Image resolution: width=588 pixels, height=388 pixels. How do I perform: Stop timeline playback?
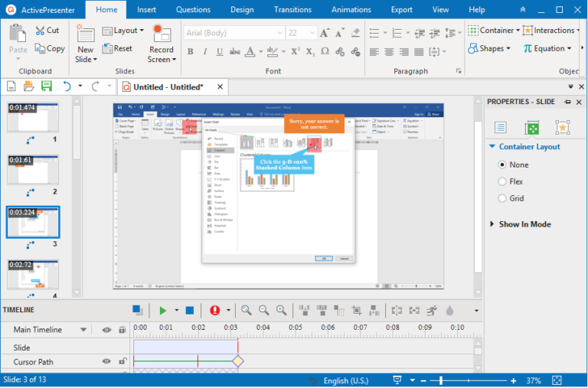190,311
